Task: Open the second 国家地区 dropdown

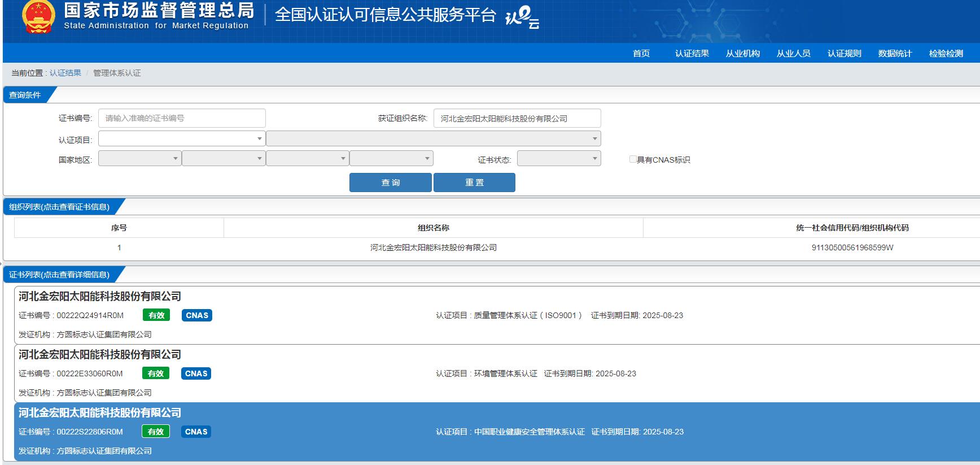Action: tap(224, 158)
